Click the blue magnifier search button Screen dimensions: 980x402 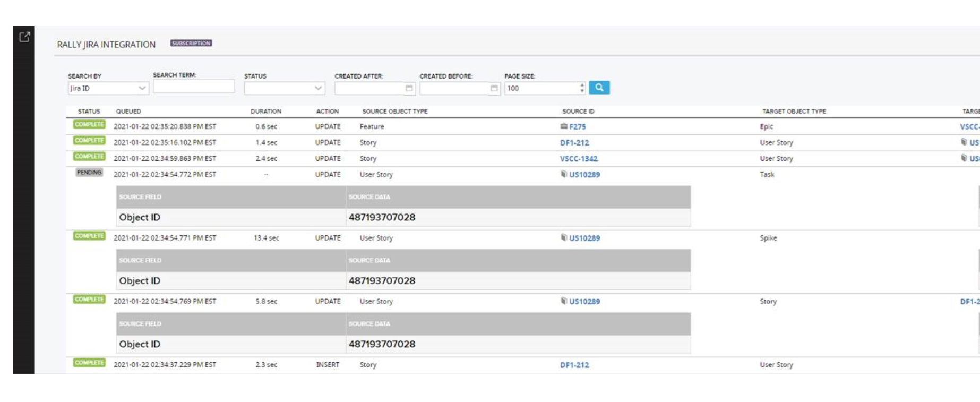click(599, 88)
